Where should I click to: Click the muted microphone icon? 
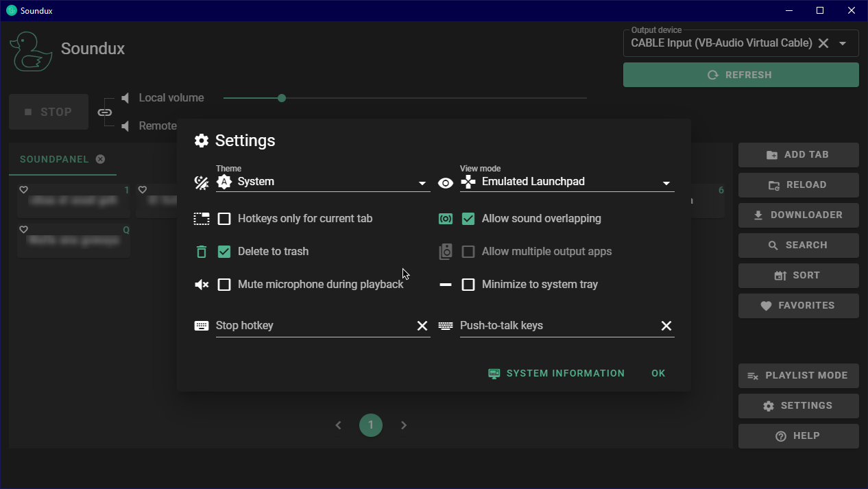(201, 284)
